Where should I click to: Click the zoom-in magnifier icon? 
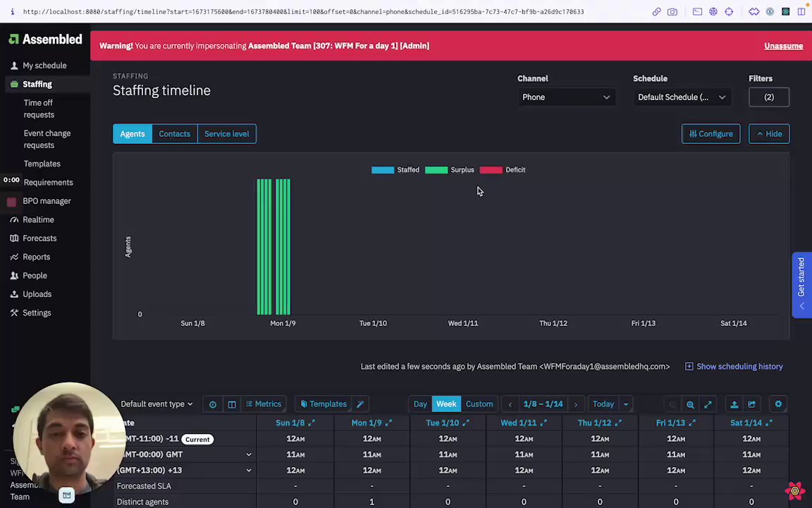pyautogui.click(x=690, y=404)
